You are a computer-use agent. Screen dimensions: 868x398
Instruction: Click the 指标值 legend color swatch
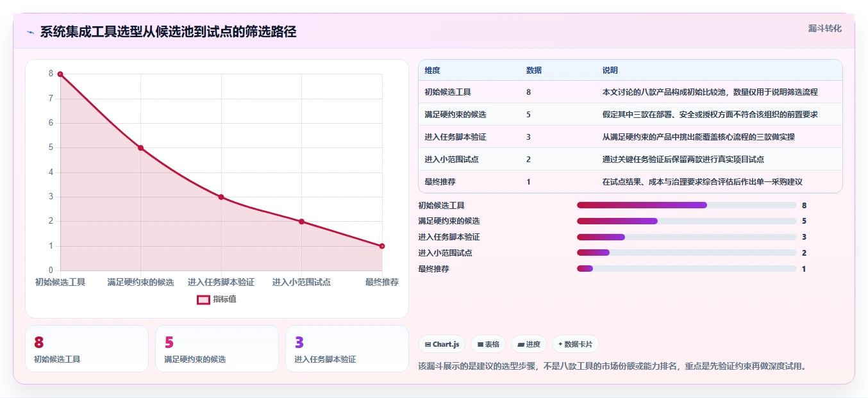pyautogui.click(x=203, y=299)
